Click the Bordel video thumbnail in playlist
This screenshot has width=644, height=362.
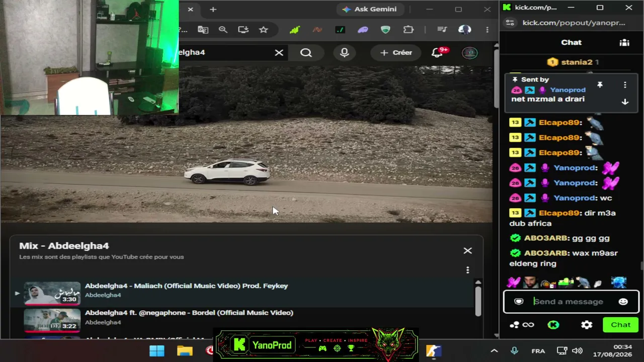(x=52, y=320)
